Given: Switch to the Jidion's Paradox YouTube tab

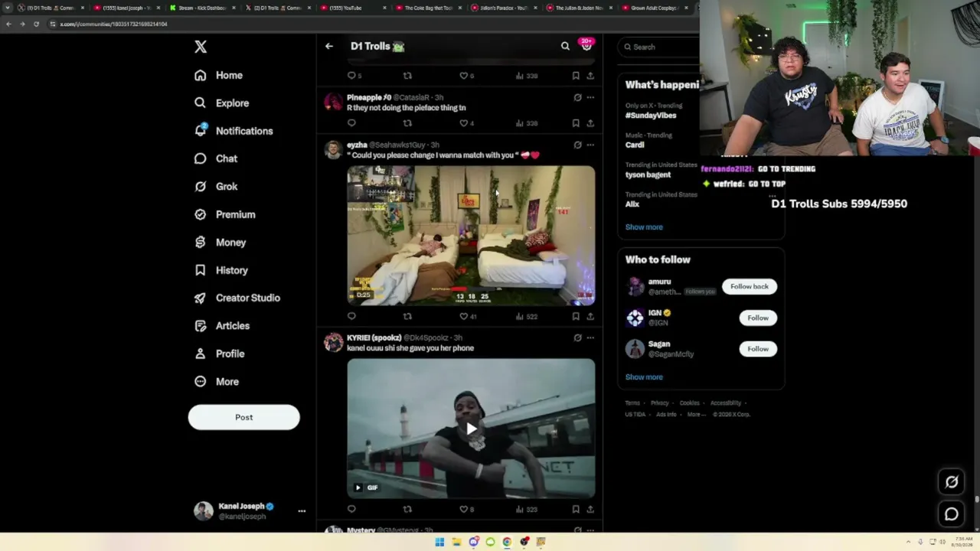Looking at the screenshot, I should click(x=503, y=8).
